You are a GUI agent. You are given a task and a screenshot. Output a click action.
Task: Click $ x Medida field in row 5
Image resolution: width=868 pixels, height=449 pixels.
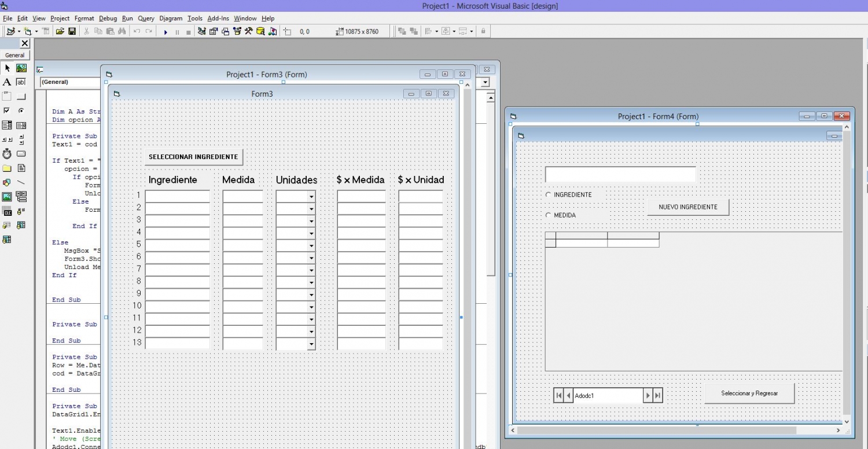click(362, 246)
